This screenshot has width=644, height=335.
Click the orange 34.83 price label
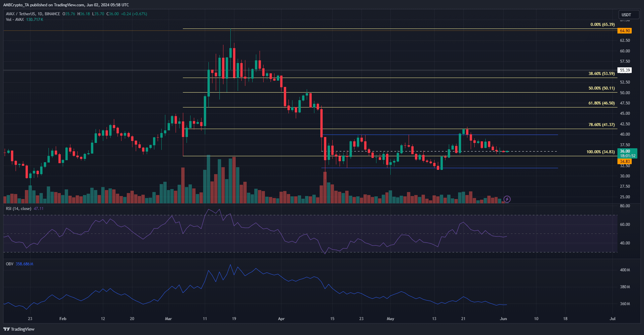tap(624, 162)
